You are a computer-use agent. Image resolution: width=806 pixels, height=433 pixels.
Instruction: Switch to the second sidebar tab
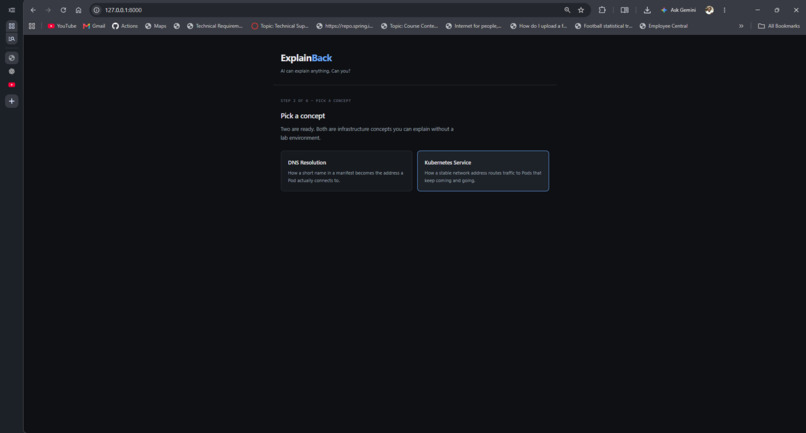coord(11,71)
